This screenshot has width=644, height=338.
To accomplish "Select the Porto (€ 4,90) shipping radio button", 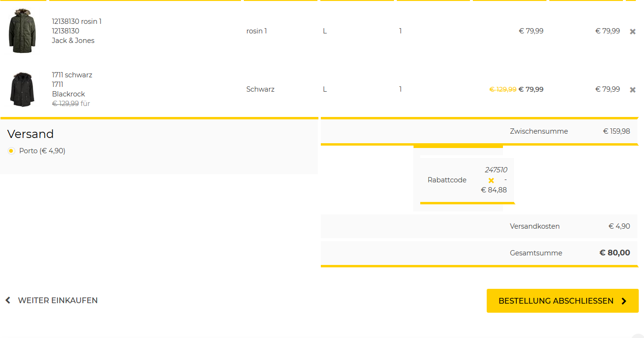I will point(11,151).
